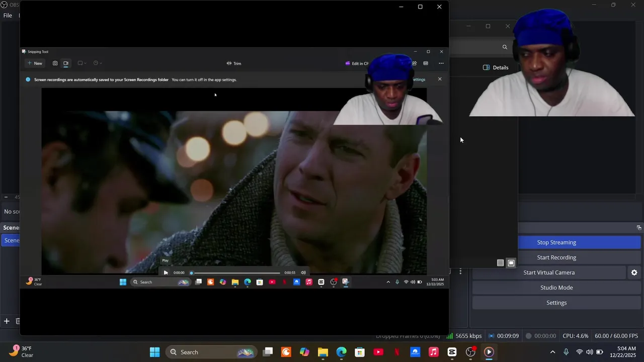Switch to OBS Studio taskbar icon
This screenshot has width=644, height=362.
(470, 352)
